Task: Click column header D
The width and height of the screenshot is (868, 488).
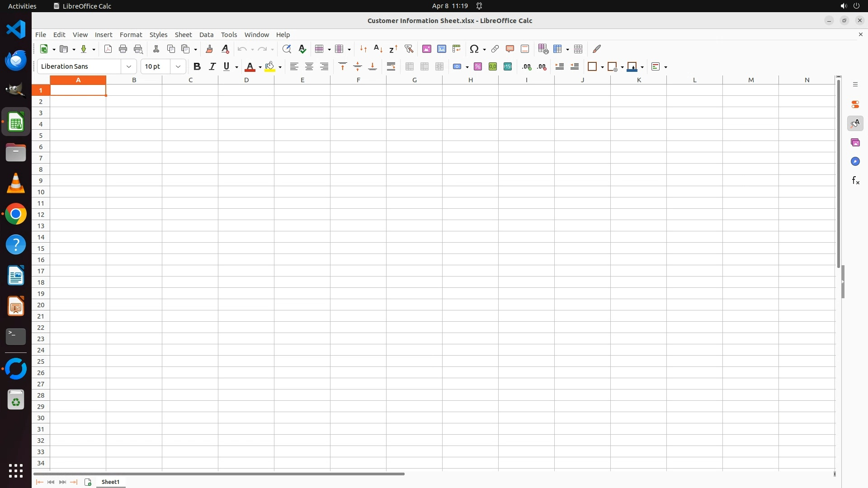Action: tap(246, 80)
